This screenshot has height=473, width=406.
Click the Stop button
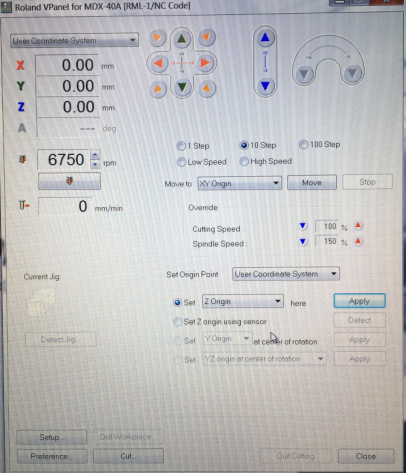[367, 182]
